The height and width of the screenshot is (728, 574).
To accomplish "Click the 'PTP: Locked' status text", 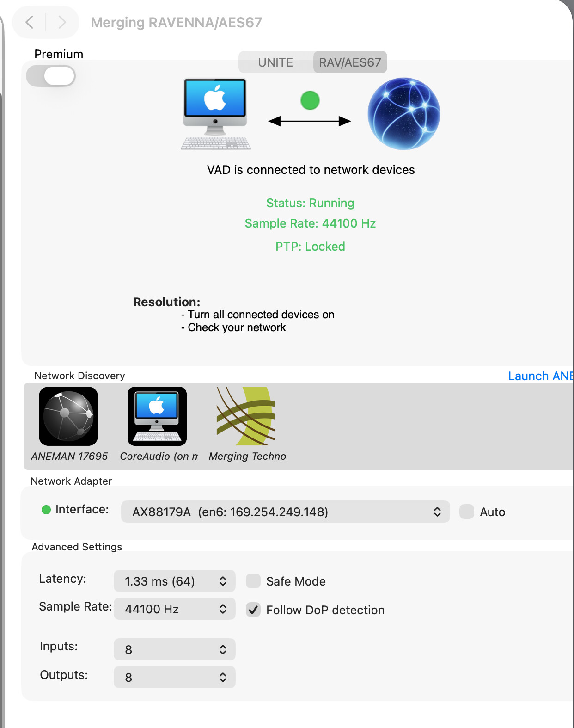I will point(310,247).
